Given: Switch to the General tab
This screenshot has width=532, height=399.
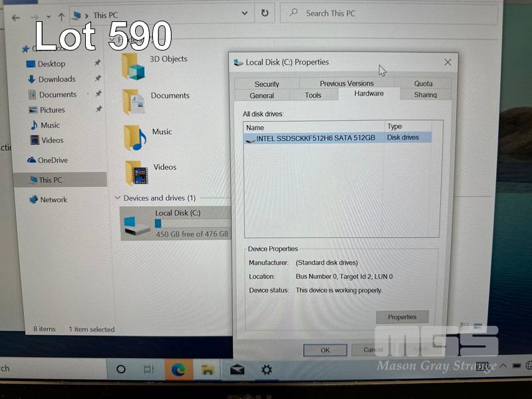Looking at the screenshot, I should (x=261, y=96).
